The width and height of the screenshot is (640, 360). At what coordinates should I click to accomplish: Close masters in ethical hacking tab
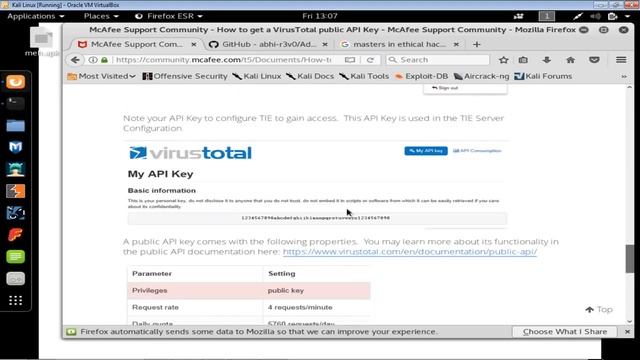point(456,44)
